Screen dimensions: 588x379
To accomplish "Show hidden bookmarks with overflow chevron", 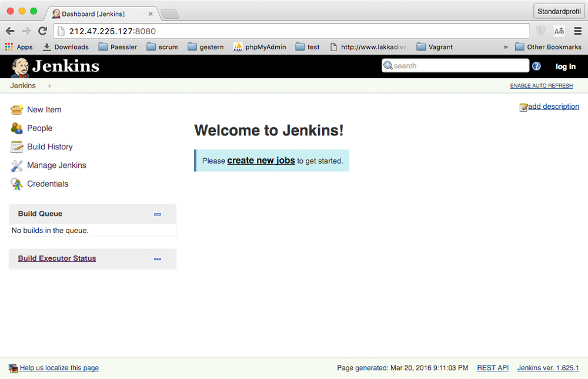I will 505,47.
